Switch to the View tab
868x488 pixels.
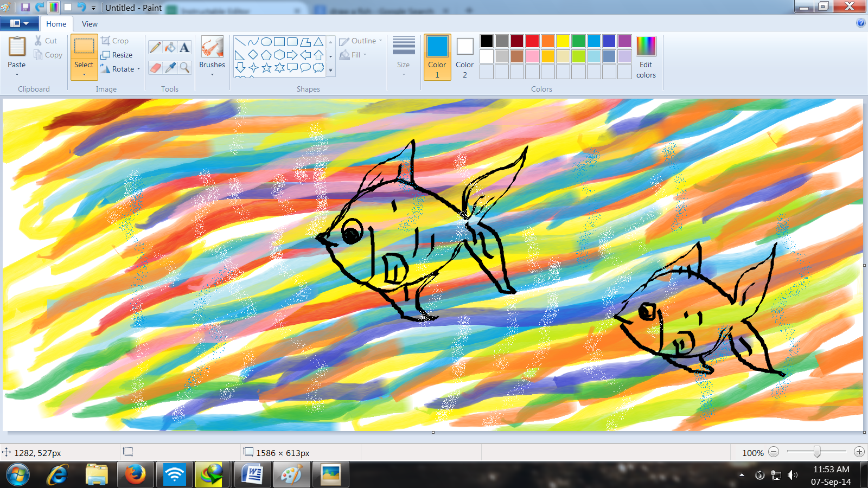point(90,24)
